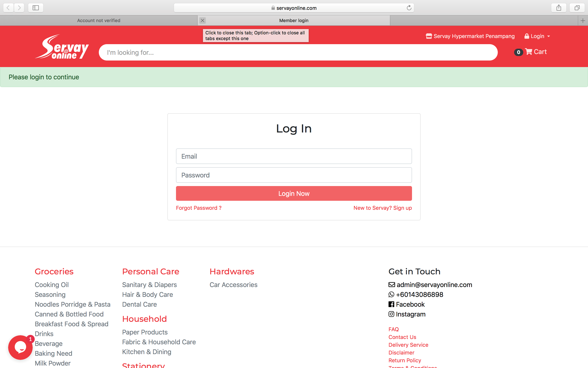The height and width of the screenshot is (368, 588).
Task: Open Breakfast Food & Spread category
Action: click(x=71, y=324)
